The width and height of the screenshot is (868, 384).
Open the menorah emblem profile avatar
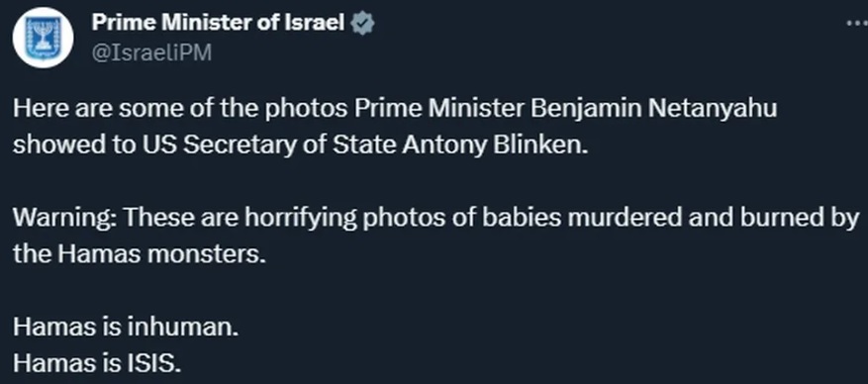tap(44, 39)
